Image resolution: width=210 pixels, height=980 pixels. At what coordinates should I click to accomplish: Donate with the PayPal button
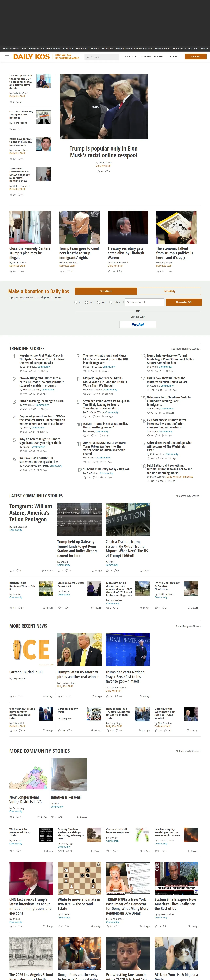[x=138, y=325]
